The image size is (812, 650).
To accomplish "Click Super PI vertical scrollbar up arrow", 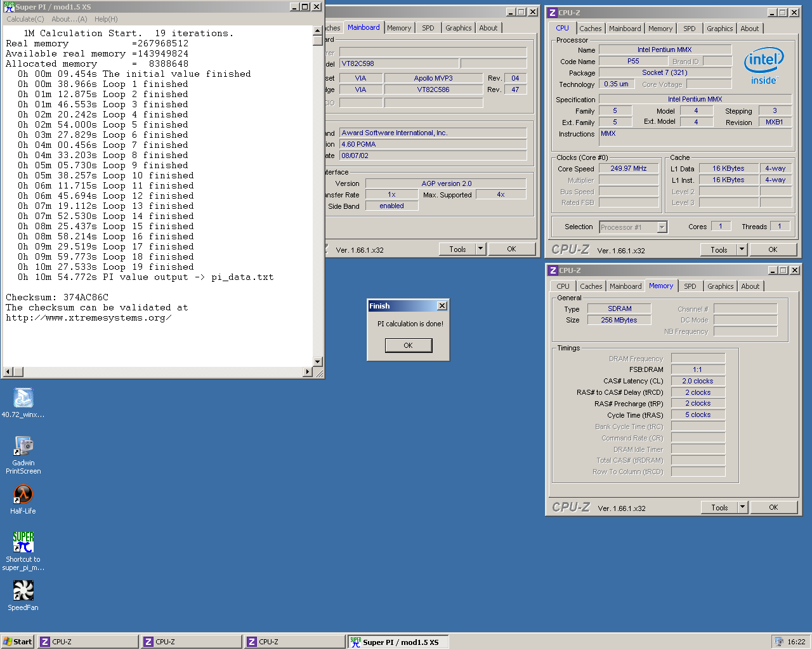I will tap(318, 30).
